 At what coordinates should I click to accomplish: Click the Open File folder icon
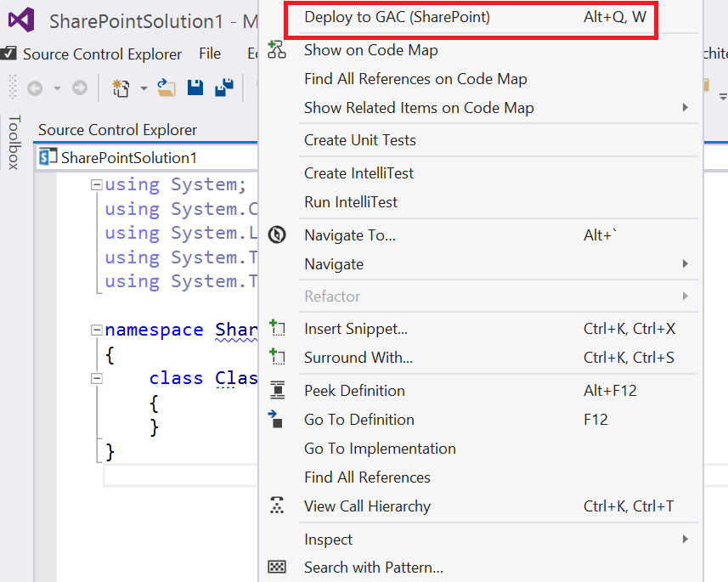[x=166, y=88]
